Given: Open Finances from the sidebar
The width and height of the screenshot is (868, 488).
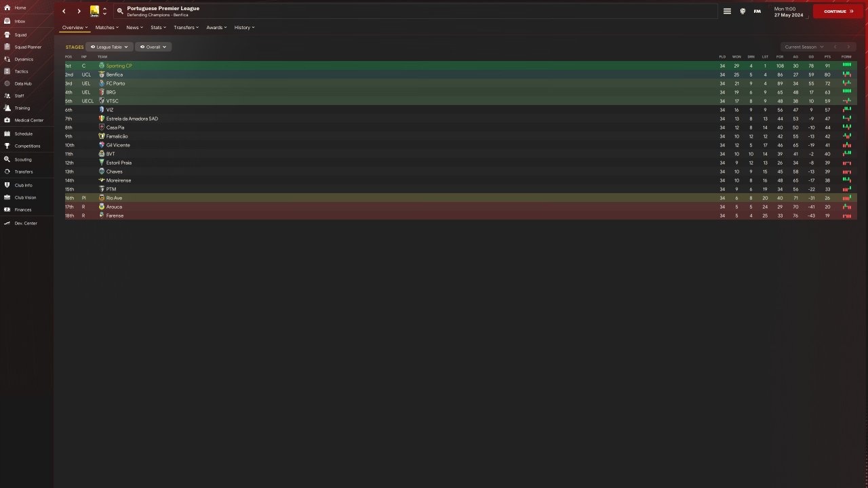Looking at the screenshot, I should pos(23,209).
